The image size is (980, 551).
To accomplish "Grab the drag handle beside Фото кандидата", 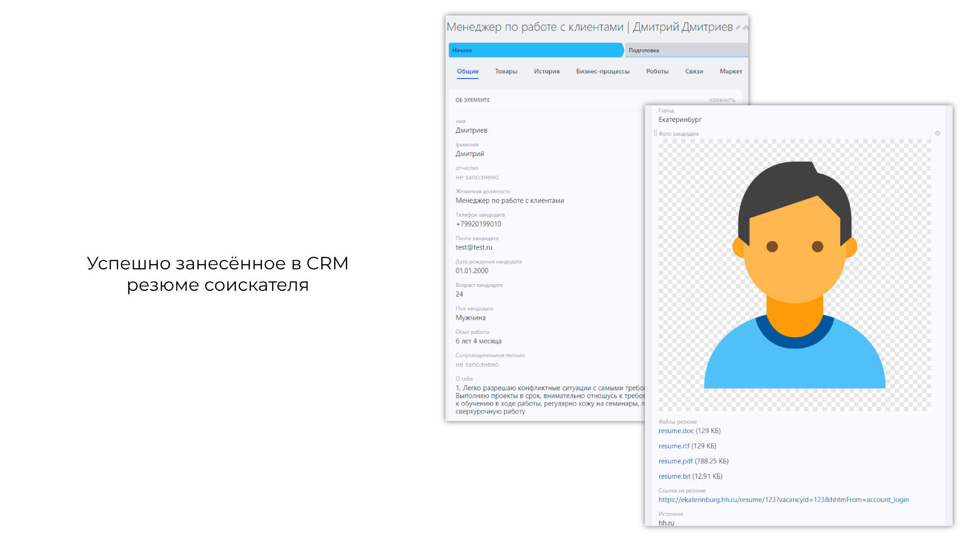I will (x=655, y=134).
